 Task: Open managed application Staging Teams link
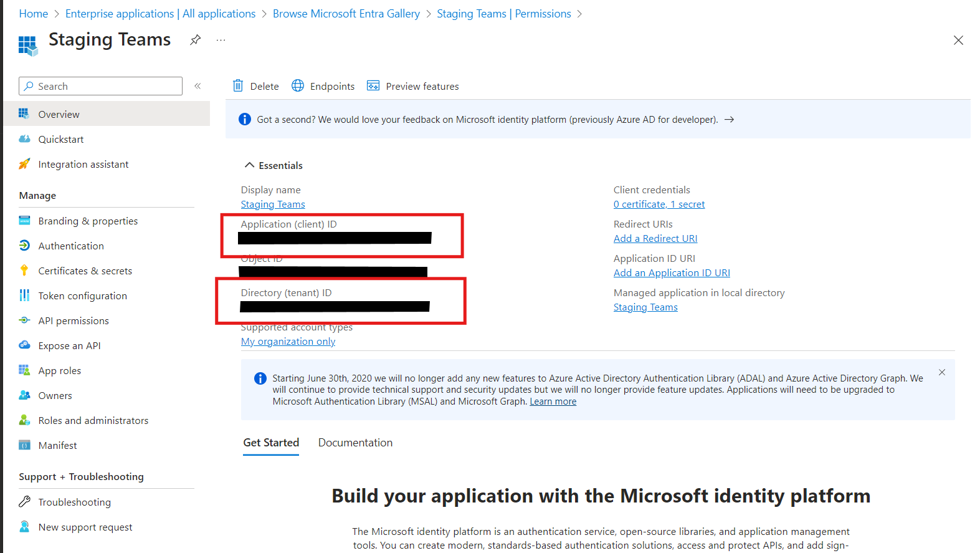click(x=645, y=307)
